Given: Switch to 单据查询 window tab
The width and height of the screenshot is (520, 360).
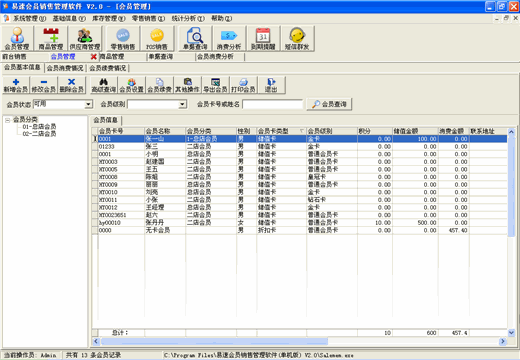Looking at the screenshot, I should tap(161, 57).
